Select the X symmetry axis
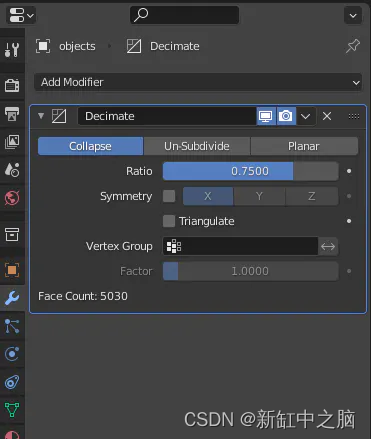 pos(208,196)
